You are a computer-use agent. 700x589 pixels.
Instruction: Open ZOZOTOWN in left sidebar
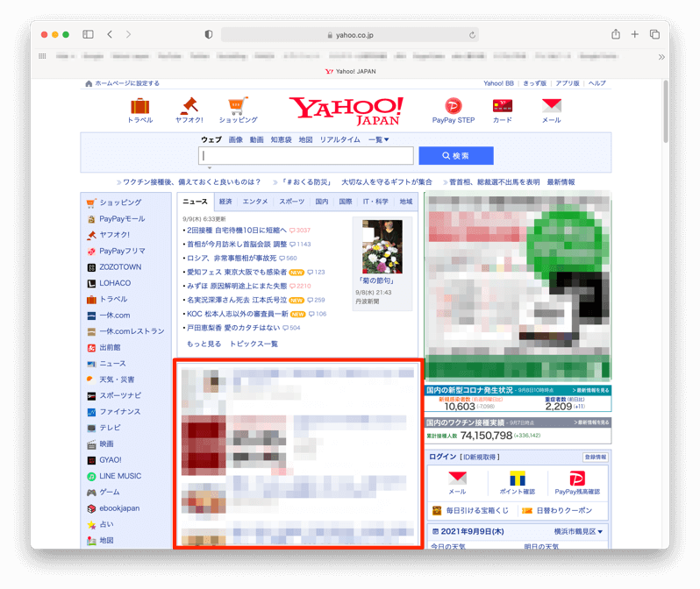click(120, 266)
